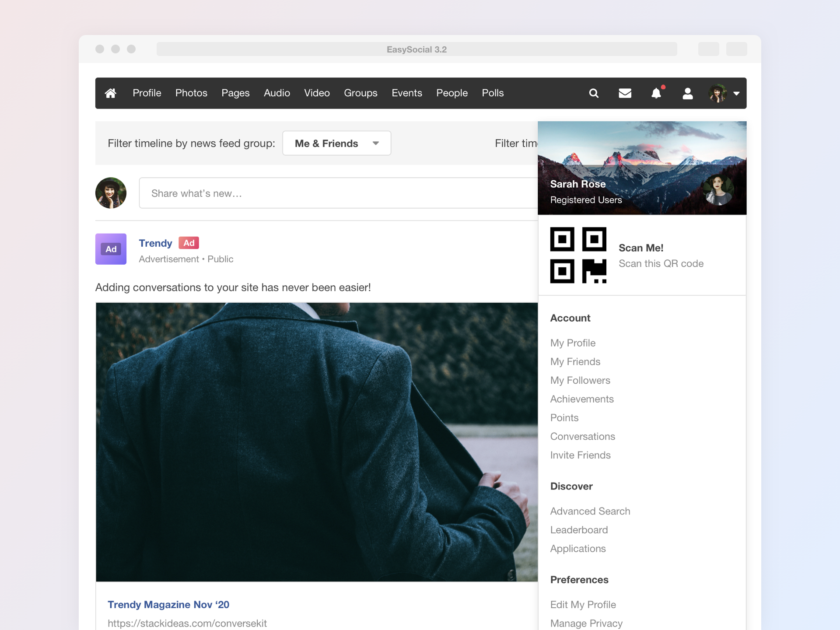Viewport: 840px width, 630px height.
Task: Click the home icon in navbar
Action: [x=110, y=93]
